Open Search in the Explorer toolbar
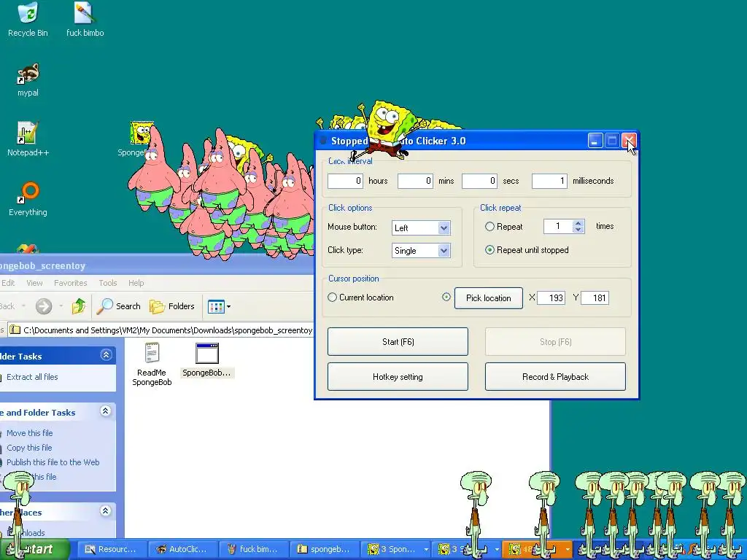Image resolution: width=747 pixels, height=560 pixels. [118, 306]
